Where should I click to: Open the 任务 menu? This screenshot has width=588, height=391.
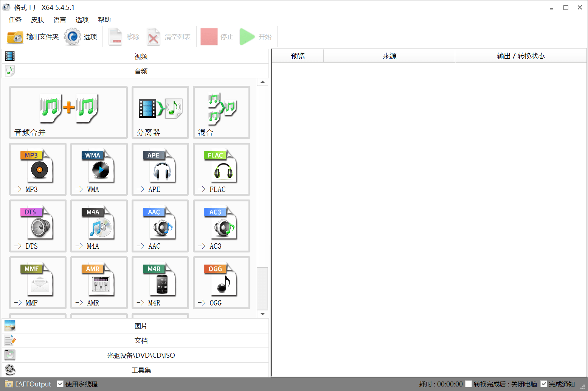pos(15,20)
